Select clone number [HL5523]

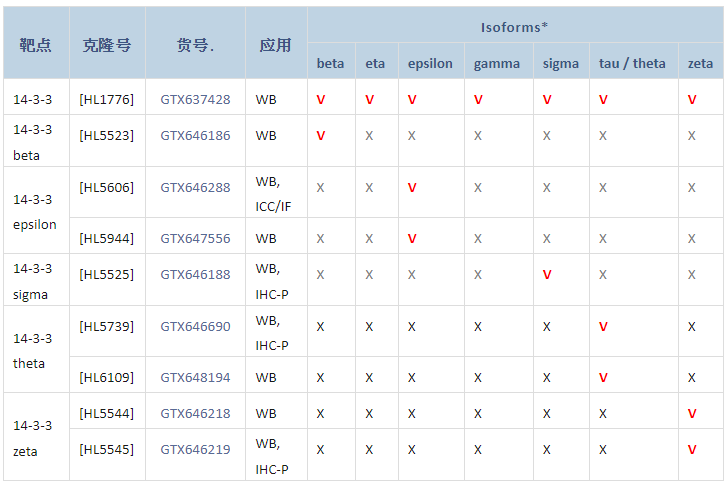[x=107, y=136]
